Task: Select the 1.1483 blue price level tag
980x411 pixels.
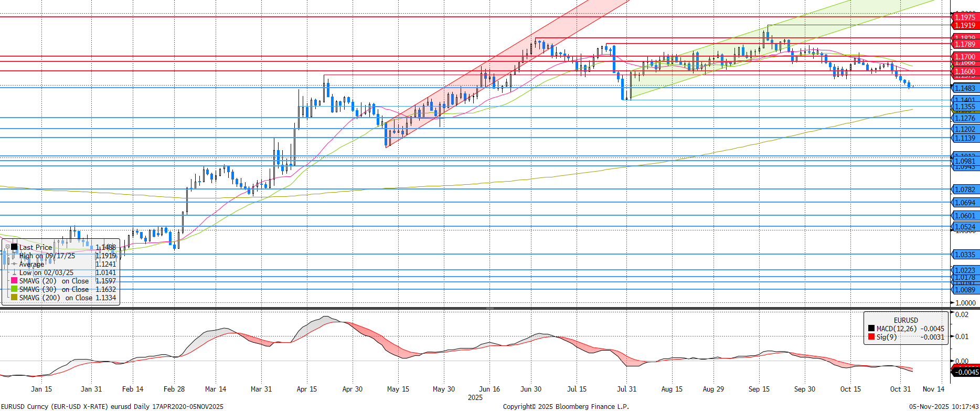Action: [x=965, y=88]
